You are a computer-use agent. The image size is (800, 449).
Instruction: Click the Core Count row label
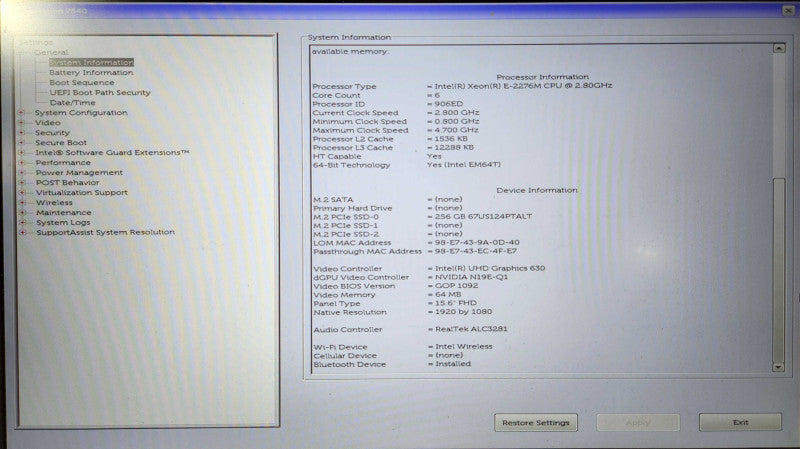(x=336, y=95)
